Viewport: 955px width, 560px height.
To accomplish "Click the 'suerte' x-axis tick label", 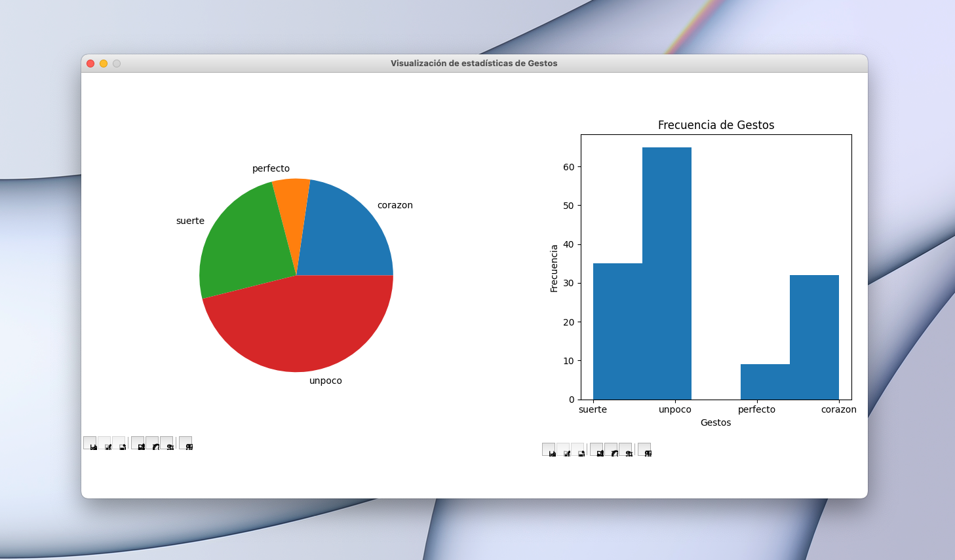I will pyautogui.click(x=593, y=409).
